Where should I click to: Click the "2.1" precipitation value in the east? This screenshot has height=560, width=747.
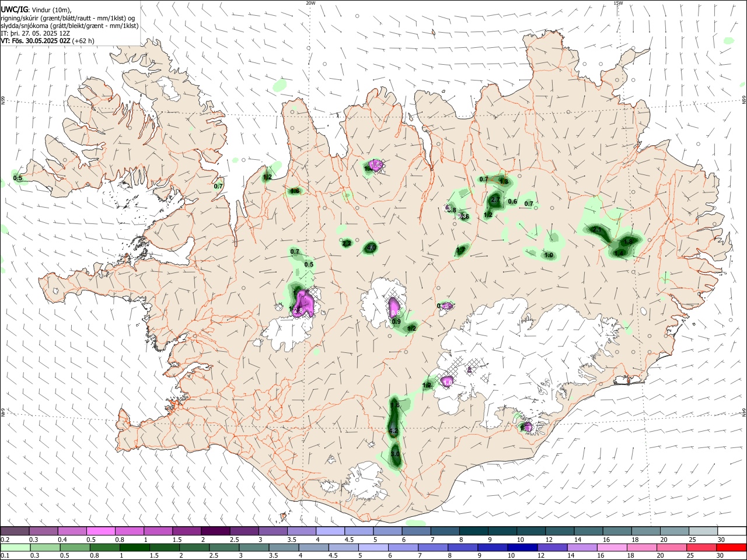point(597,230)
